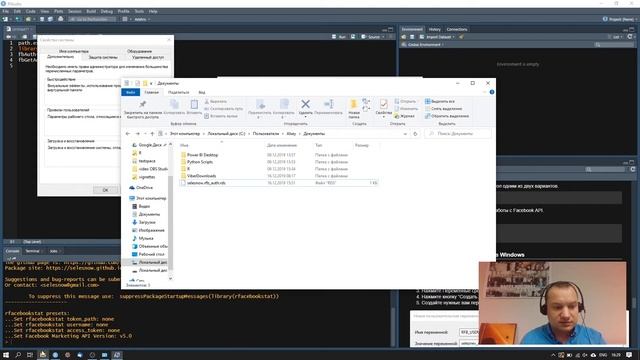Click the 'Журнал' history button in the ribbon

tap(404, 116)
